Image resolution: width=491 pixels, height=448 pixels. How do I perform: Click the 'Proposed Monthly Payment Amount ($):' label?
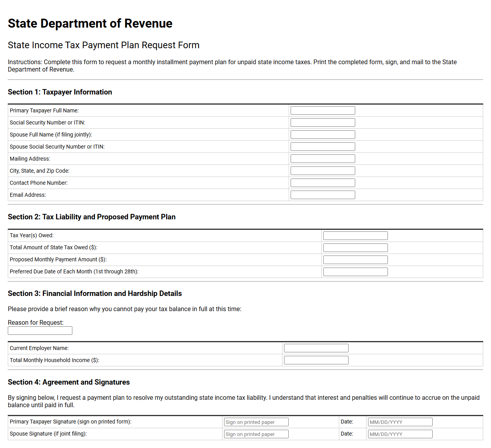58,259
